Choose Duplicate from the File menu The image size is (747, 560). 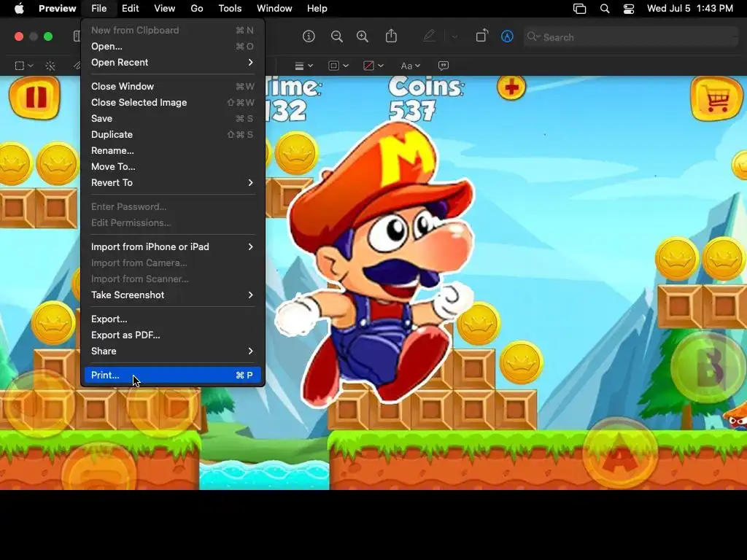(x=172, y=135)
